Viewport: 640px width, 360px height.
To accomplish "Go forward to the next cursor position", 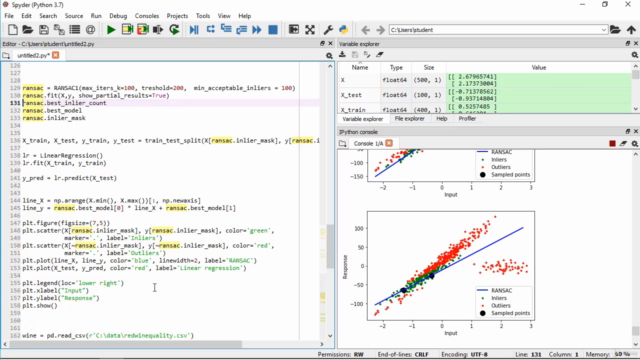I will pyautogui.click(x=380, y=30).
